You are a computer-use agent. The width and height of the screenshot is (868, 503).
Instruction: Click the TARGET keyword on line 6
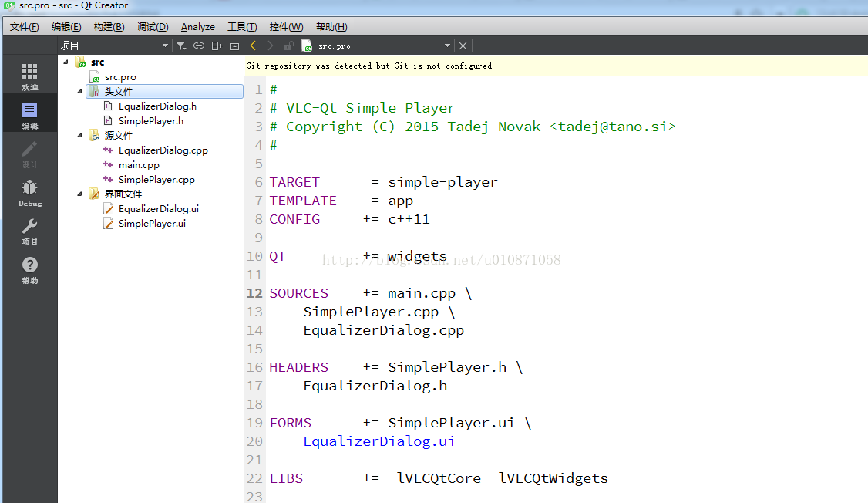(294, 182)
